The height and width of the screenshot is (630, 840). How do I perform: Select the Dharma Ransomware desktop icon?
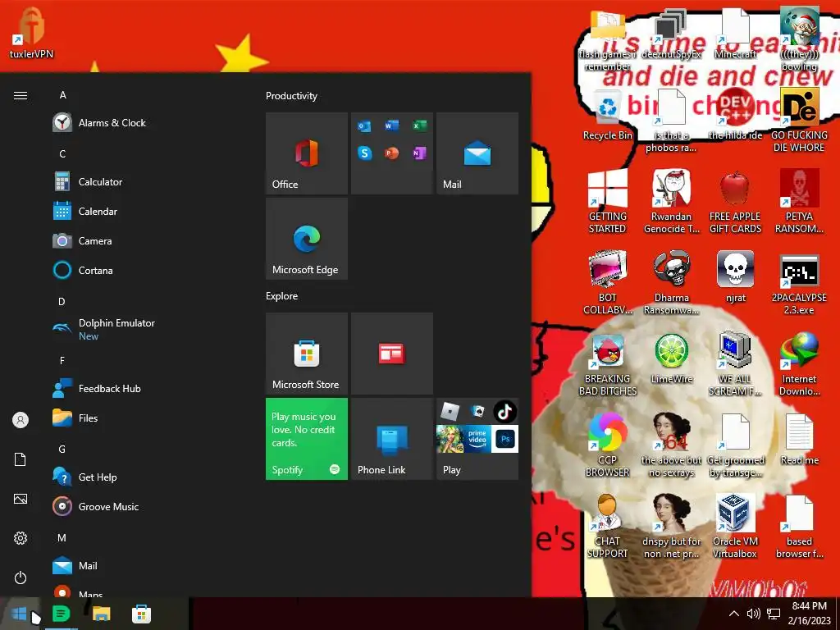click(x=672, y=283)
